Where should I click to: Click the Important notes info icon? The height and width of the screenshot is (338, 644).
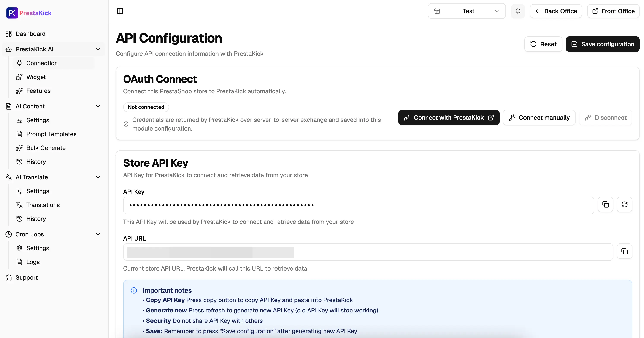134,290
